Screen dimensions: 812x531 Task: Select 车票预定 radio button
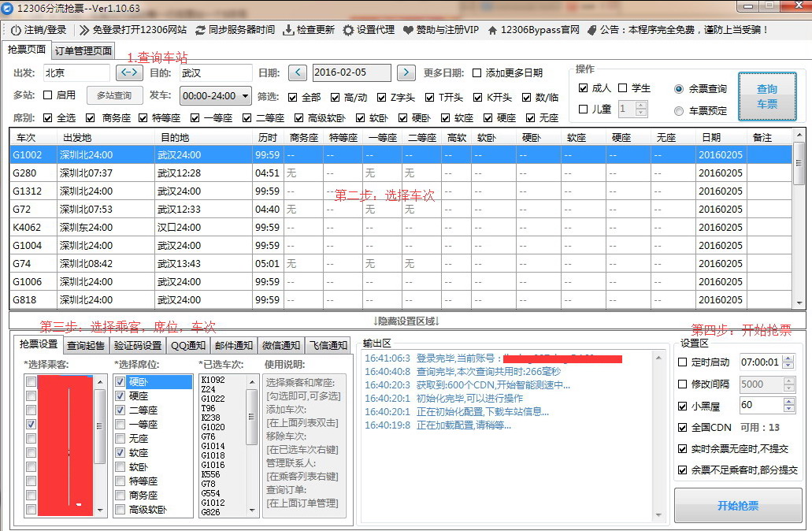(679, 111)
